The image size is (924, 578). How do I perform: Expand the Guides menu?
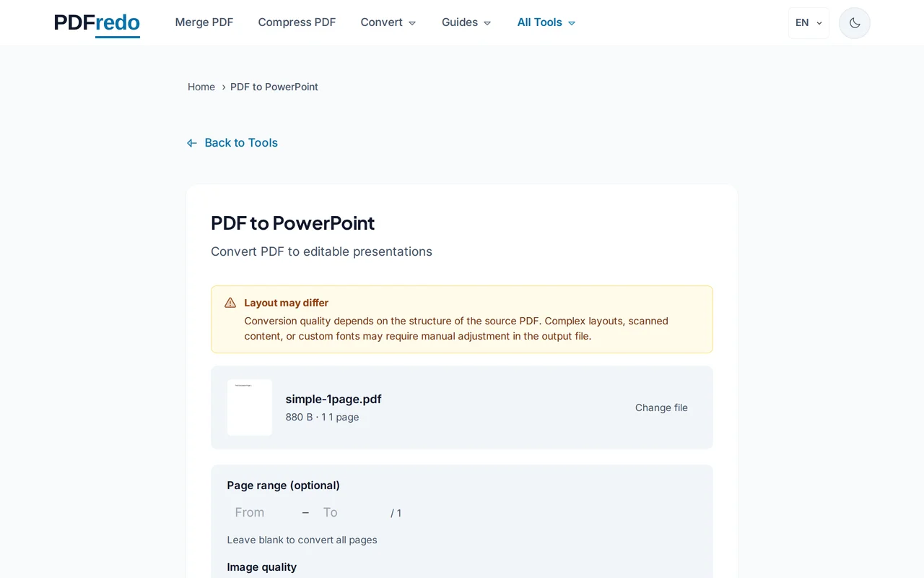[466, 22]
